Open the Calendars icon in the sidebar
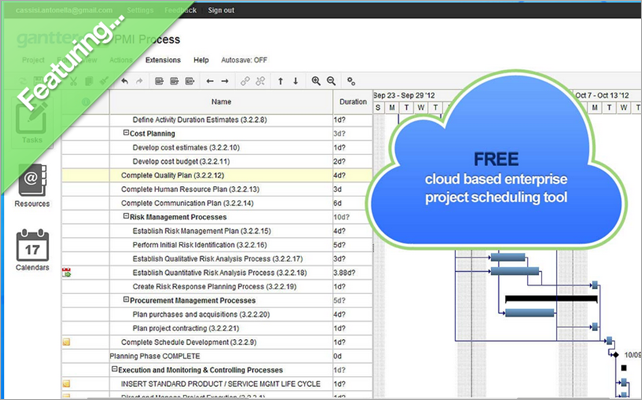 [32, 245]
